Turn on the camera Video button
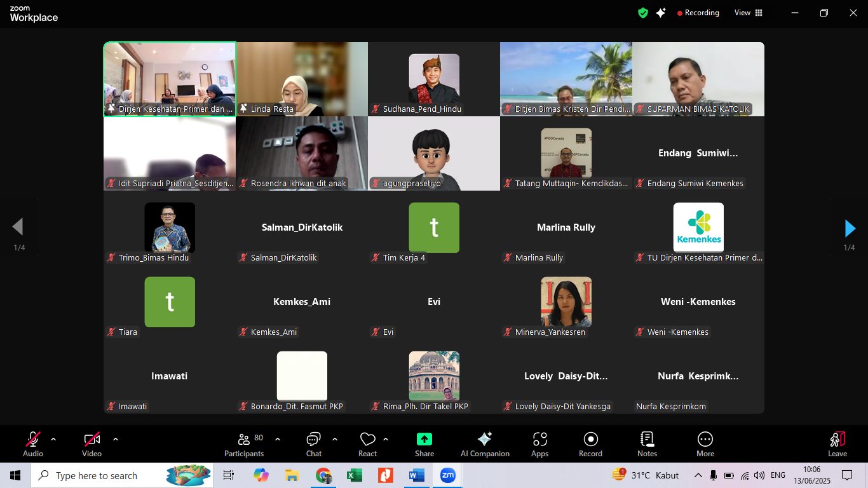The image size is (868, 488). [92, 444]
